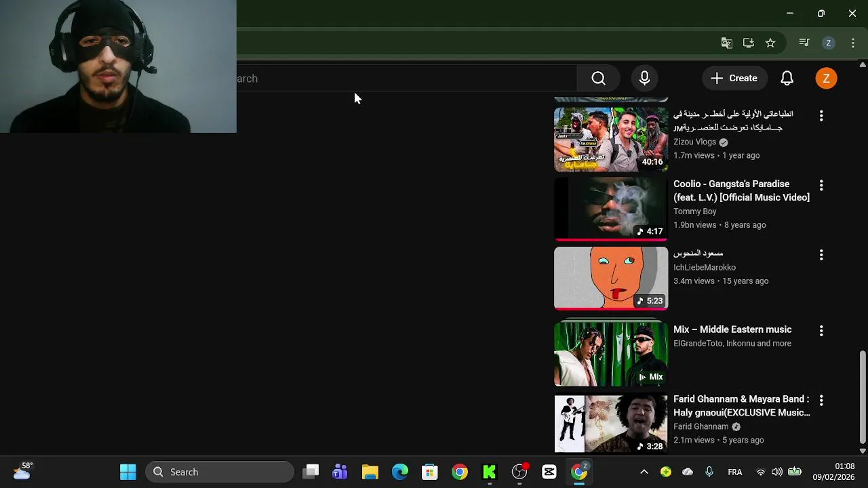The width and height of the screenshot is (868, 488).
Task: Open File Explorer from the taskbar
Action: pyautogui.click(x=370, y=472)
